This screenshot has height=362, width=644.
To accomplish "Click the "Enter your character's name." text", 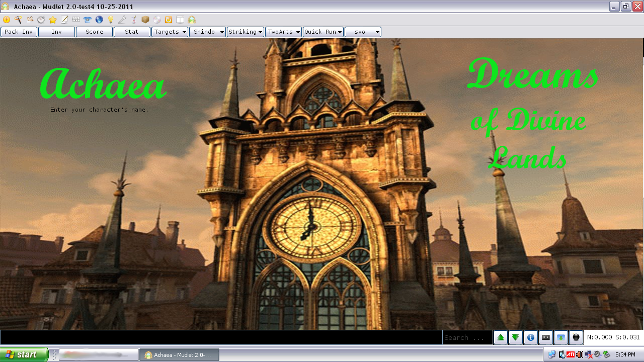I will click(x=100, y=110).
